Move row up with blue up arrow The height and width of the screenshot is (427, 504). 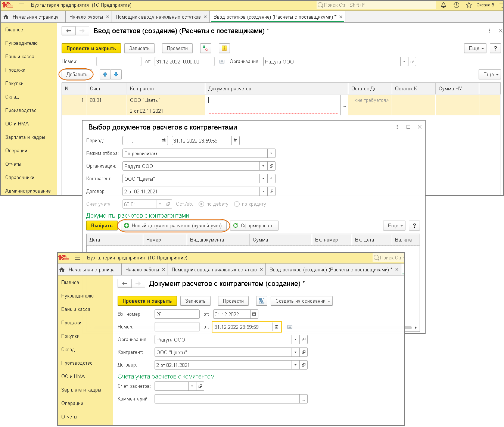coord(105,74)
